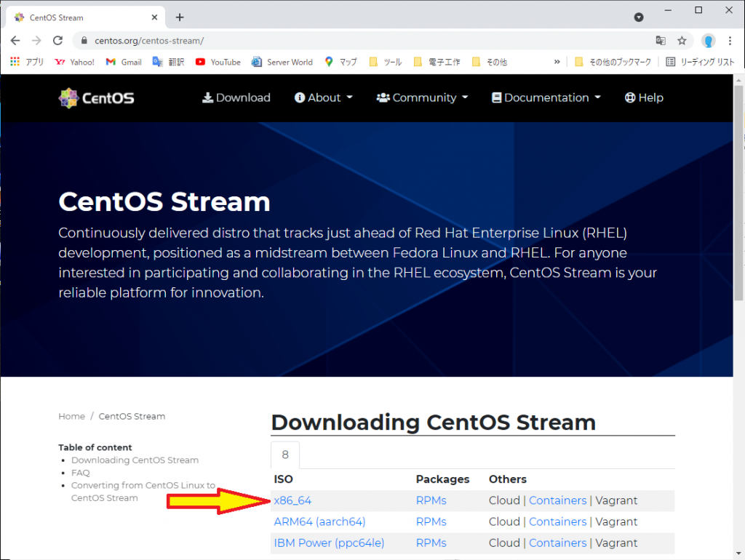Open RPMs for the ARM64 row
745x560 pixels.
point(431,522)
